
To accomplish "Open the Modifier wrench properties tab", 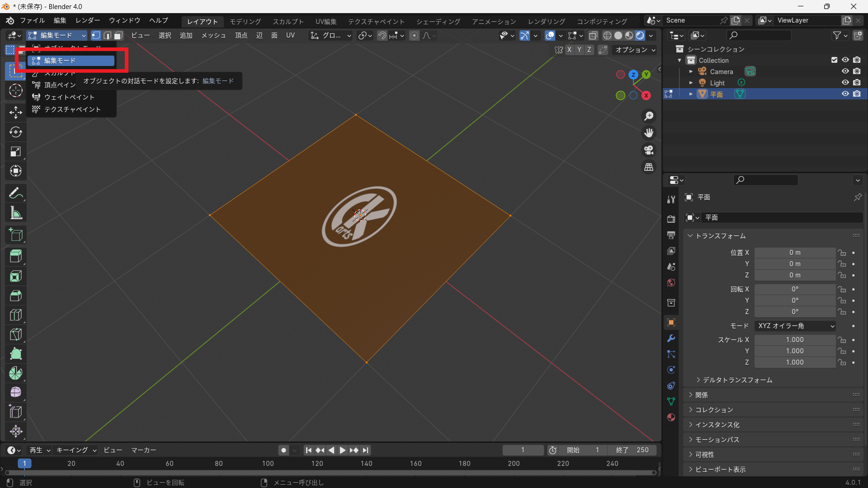I will tap(671, 338).
